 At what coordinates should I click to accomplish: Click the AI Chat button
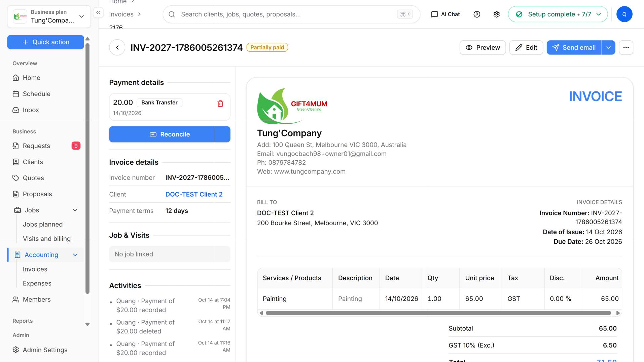445,14
